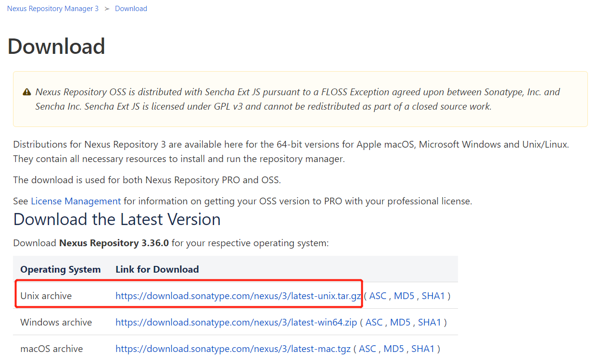
Task: Click the main Download page title
Action: pyautogui.click(x=56, y=46)
